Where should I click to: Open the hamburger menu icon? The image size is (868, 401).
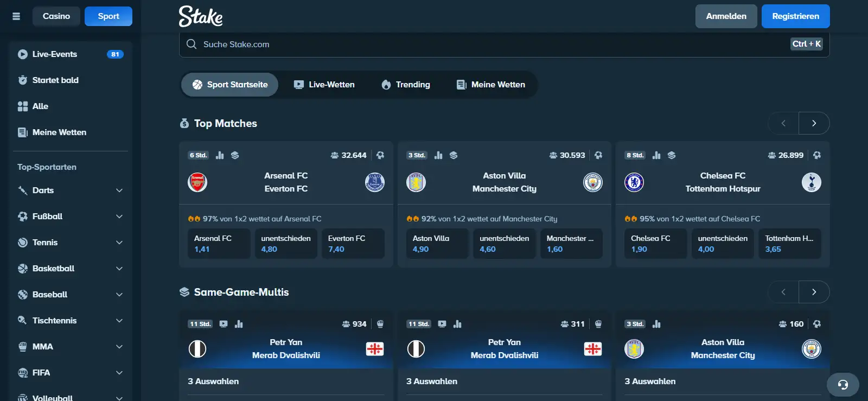16,16
